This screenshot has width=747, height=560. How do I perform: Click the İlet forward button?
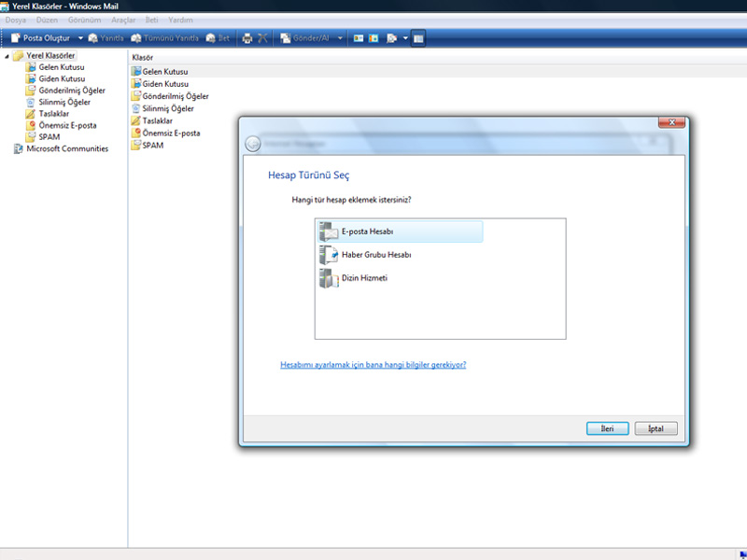[218, 38]
